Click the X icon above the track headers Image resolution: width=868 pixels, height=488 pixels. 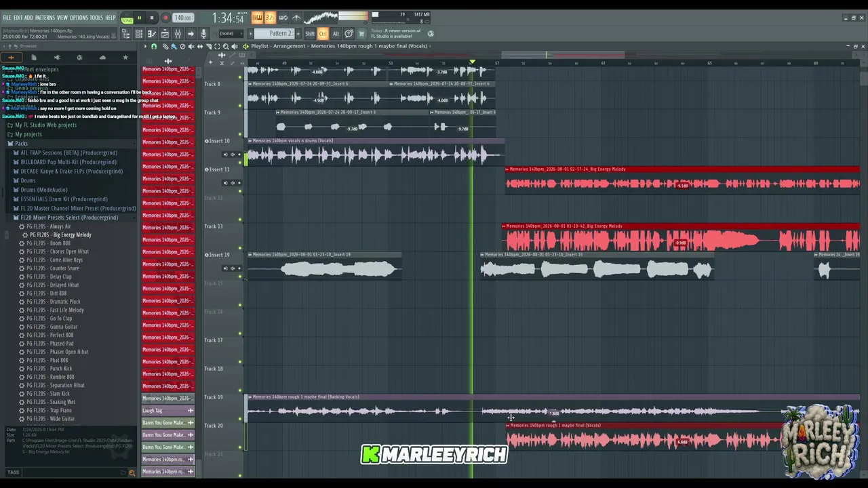(x=222, y=63)
